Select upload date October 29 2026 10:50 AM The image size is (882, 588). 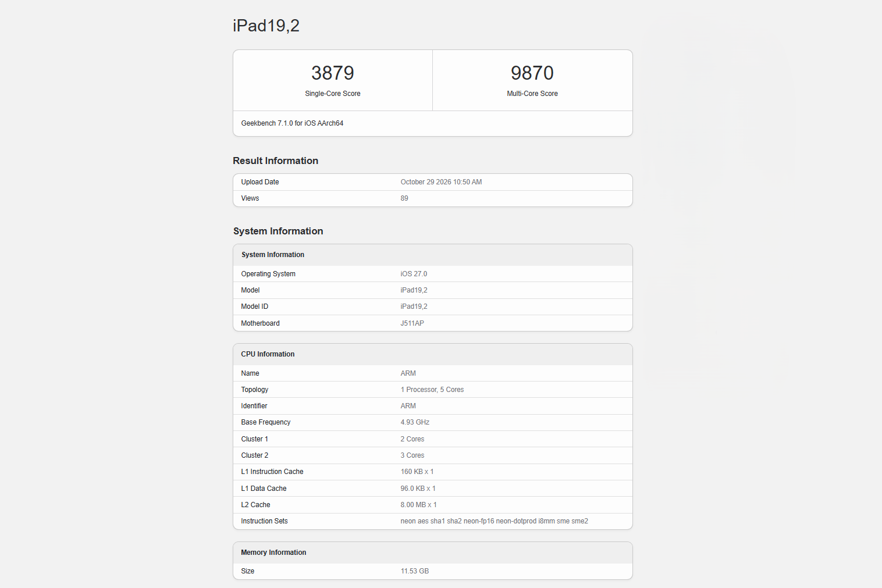[441, 182]
